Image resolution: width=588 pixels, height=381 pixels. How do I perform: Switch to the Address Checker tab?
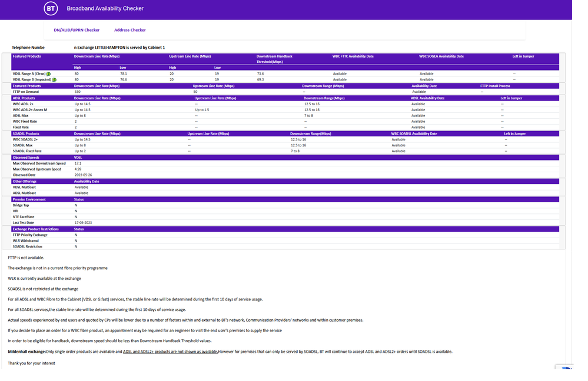point(129,30)
